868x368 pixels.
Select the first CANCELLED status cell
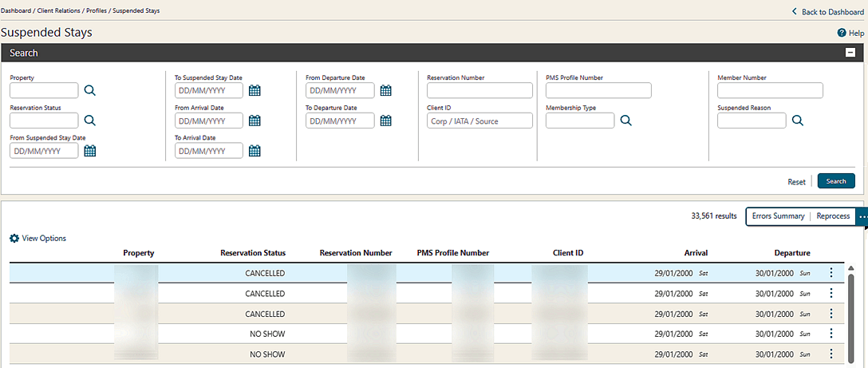point(265,273)
